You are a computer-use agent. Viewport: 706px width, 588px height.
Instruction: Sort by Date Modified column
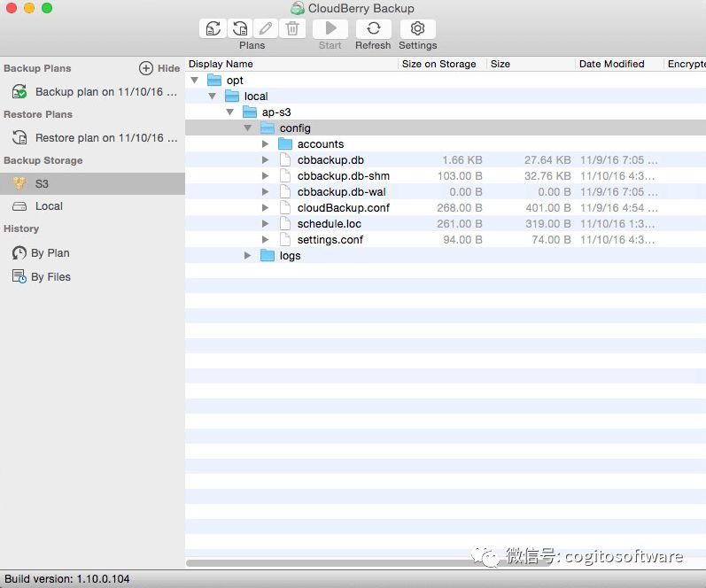coord(619,64)
